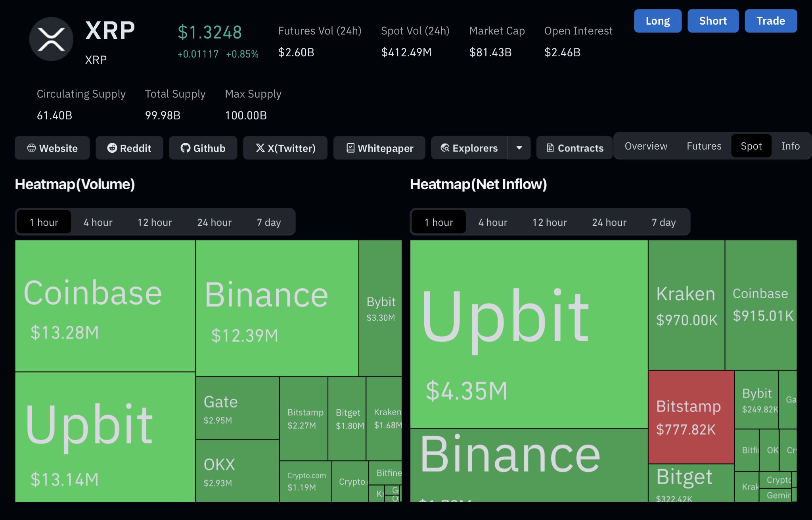The image size is (812, 520).
Task: Switch to the Overview tab
Action: click(646, 146)
